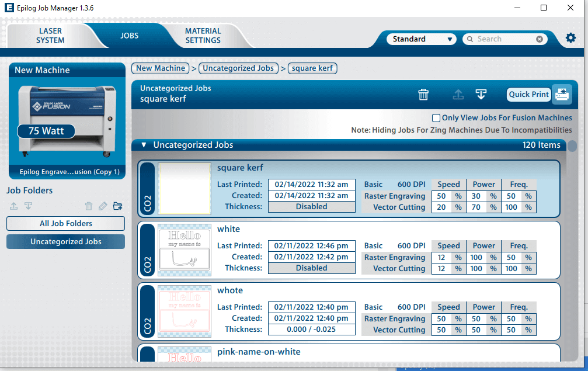Click the job list vertical scrollbar handle
The height and width of the screenshot is (371, 588).
click(x=572, y=146)
